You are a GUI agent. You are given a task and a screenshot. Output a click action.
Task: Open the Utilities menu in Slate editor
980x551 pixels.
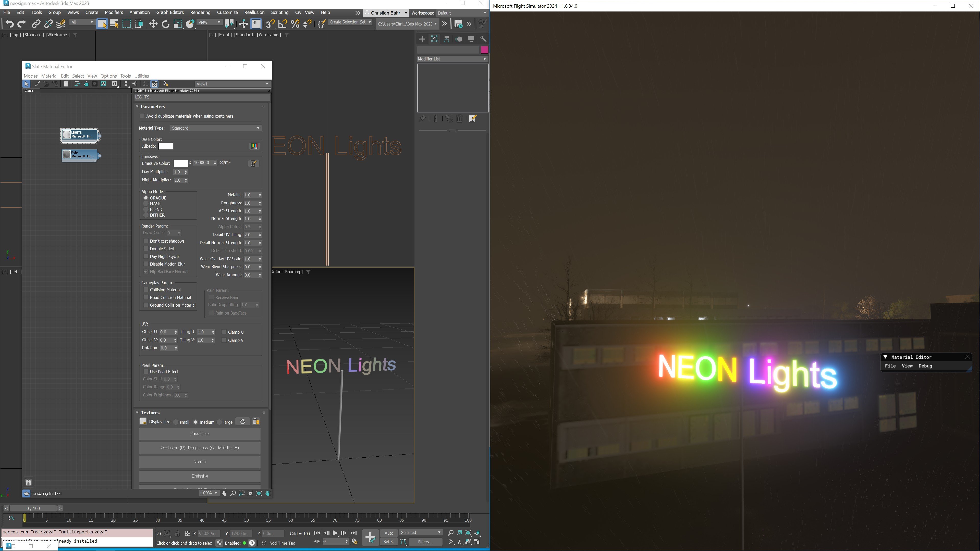(142, 76)
